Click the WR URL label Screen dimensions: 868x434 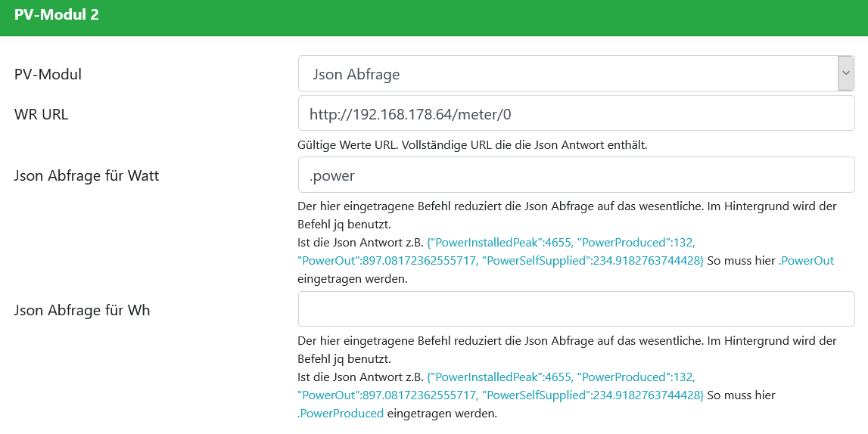41,114
